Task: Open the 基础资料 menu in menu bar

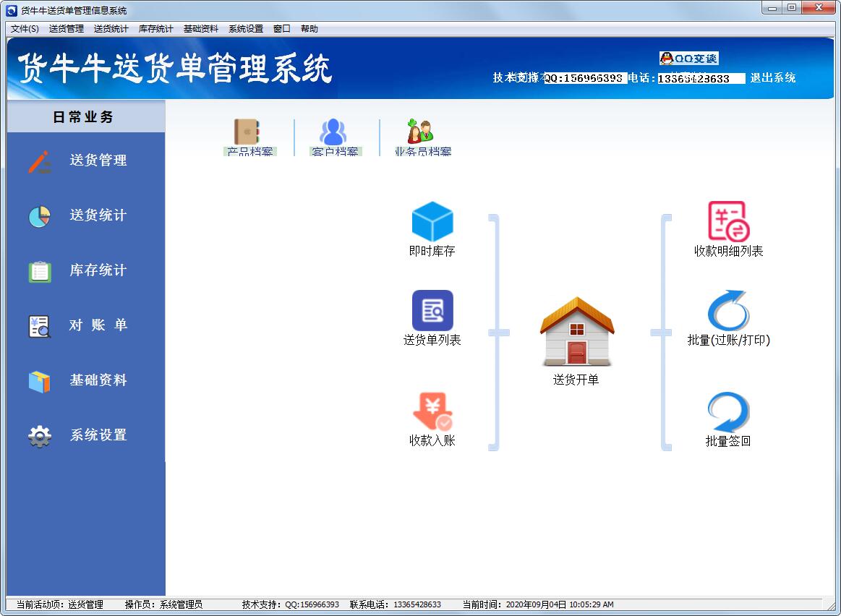Action: click(200, 29)
